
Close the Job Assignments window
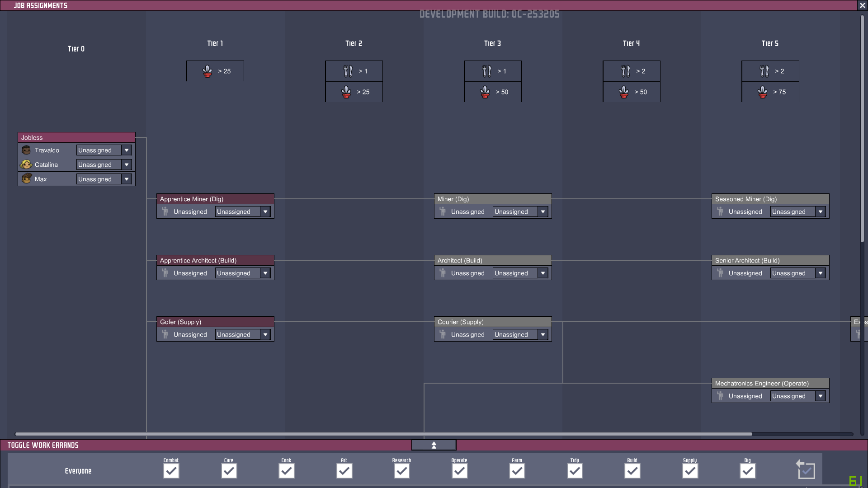862,5
